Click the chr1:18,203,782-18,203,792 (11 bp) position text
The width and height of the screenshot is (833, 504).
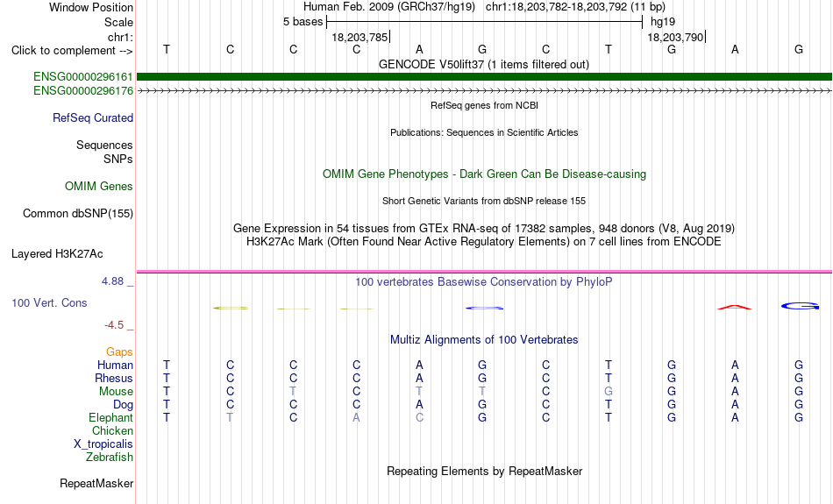[x=575, y=7]
